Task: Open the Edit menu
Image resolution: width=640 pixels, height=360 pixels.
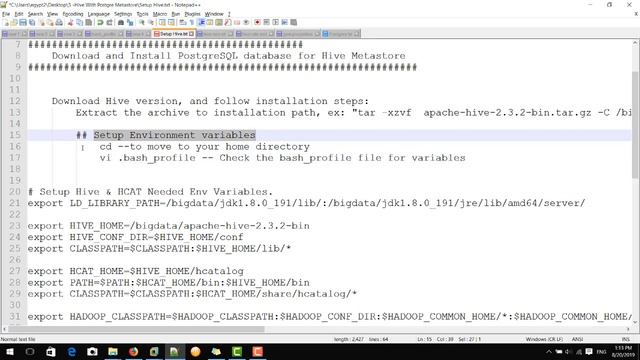Action: point(19,14)
